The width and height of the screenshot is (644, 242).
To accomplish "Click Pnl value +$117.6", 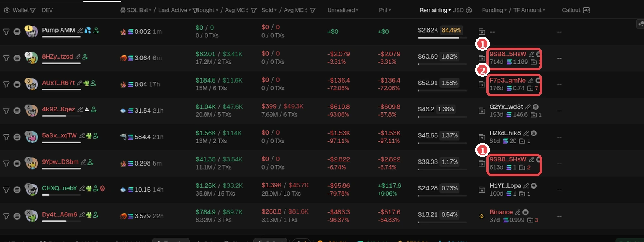I will pos(389,186).
